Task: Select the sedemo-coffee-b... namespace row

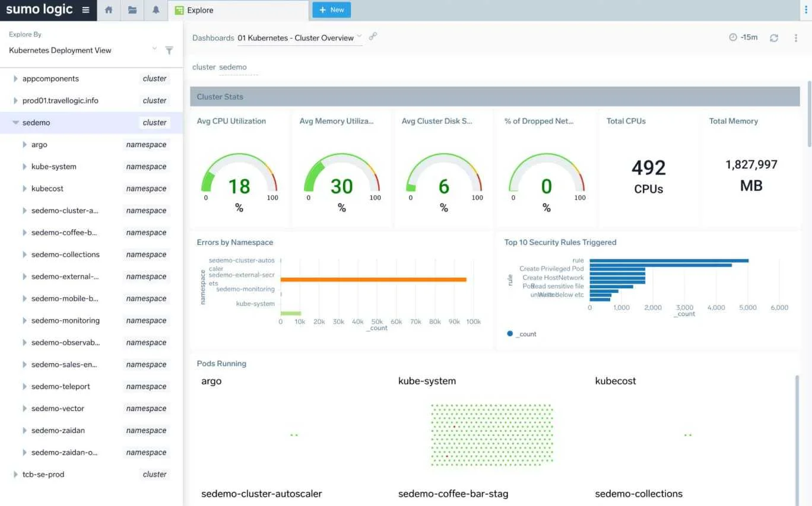Action: (91, 233)
